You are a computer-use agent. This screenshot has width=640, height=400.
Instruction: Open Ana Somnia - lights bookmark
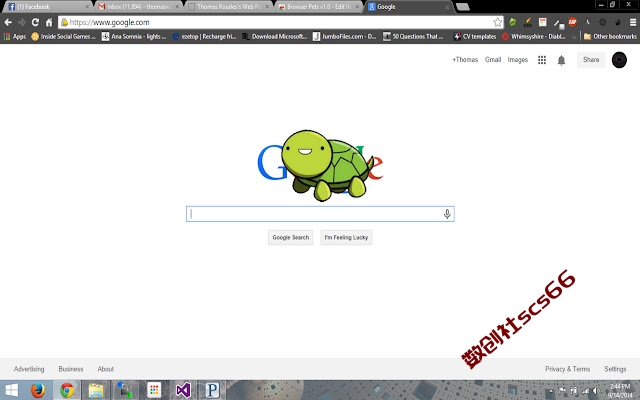(x=134, y=36)
